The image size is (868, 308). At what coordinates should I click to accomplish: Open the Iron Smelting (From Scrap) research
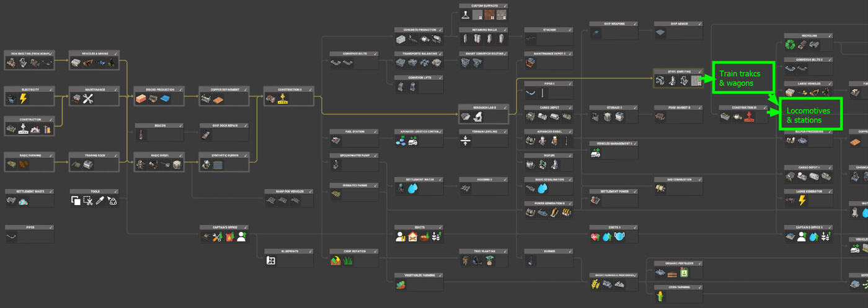(x=29, y=60)
